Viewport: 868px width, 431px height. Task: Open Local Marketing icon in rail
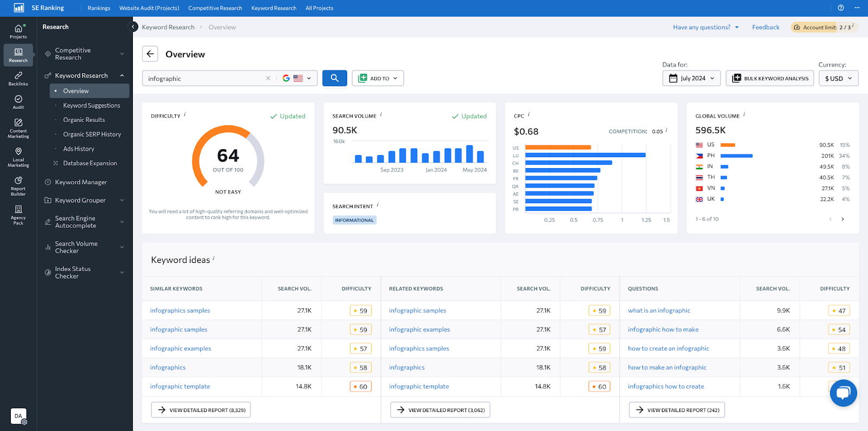click(x=18, y=157)
